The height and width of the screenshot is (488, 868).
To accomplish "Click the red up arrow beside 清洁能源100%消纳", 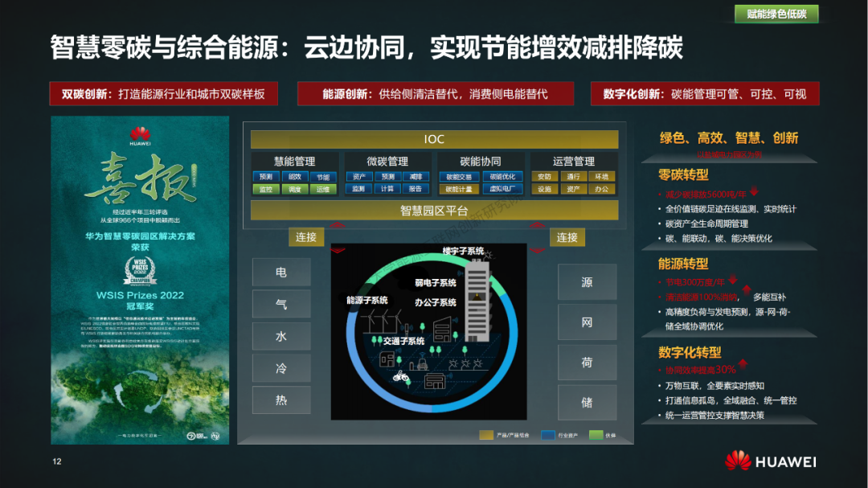I will [746, 289].
